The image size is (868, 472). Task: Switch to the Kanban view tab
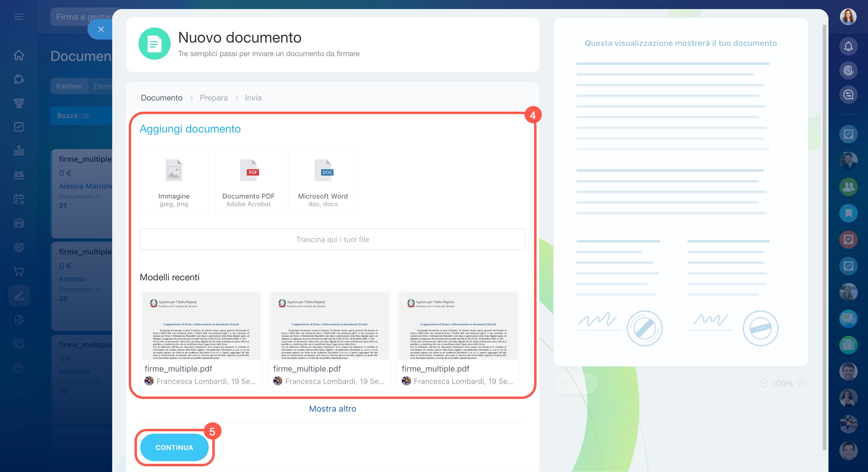[x=69, y=86]
